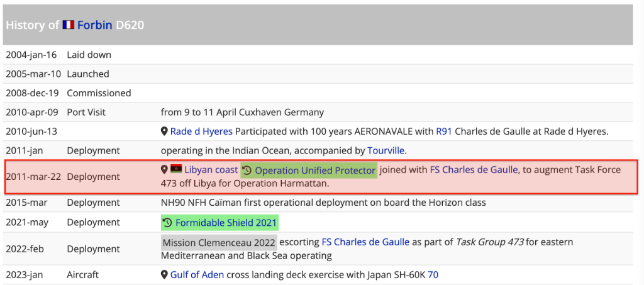Open the Gulf of Aden link
This screenshot has width=644, height=285.
pos(197,275)
